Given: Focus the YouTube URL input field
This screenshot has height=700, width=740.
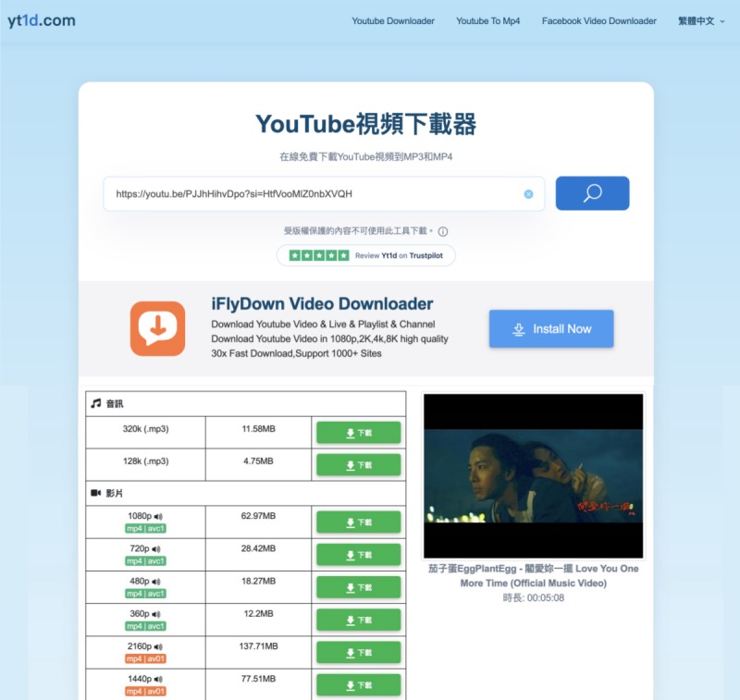Looking at the screenshot, I should click(x=324, y=194).
